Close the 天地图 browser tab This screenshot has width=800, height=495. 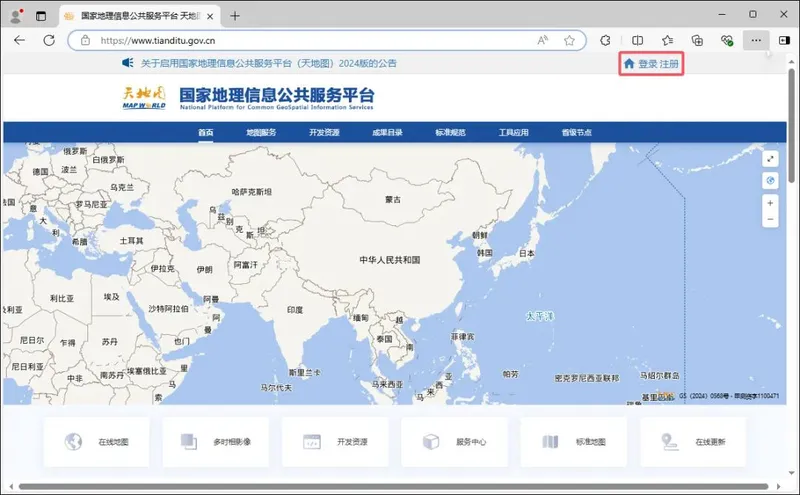[x=210, y=16]
